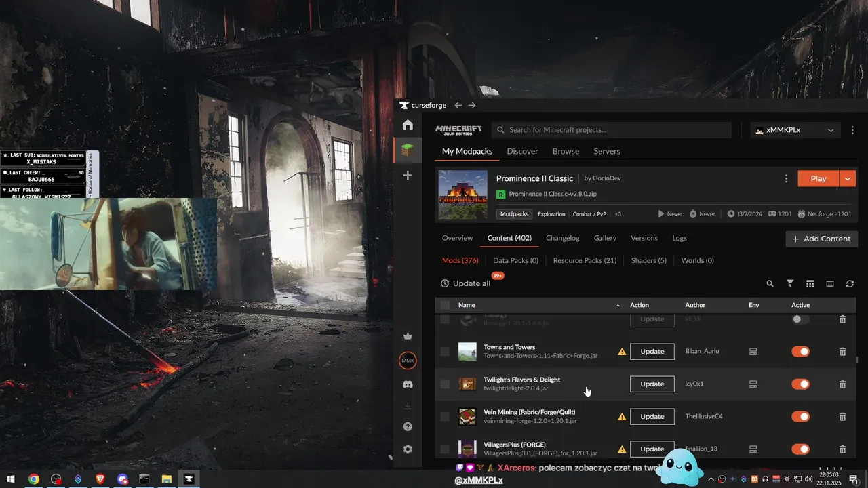The image size is (868, 488).
Task: Click the Author column header
Action: click(x=695, y=305)
